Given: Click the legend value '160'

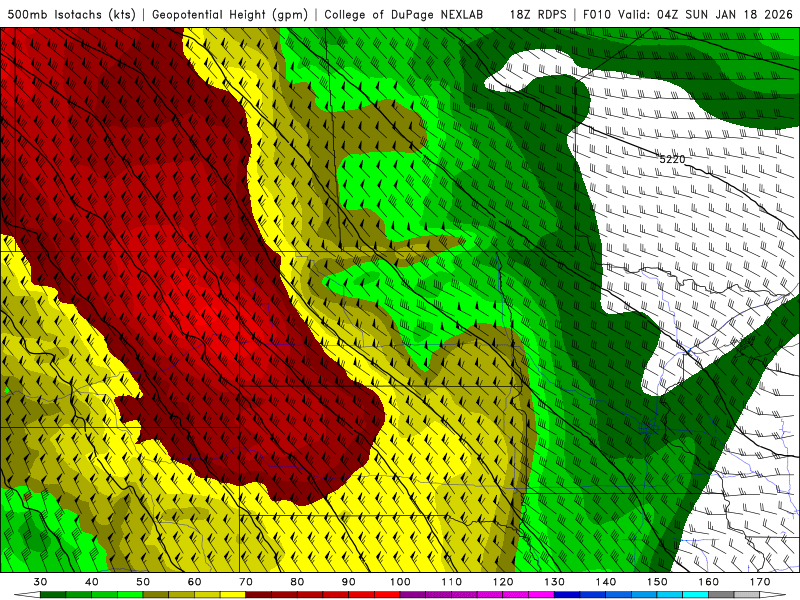Looking at the screenshot, I should click(709, 582).
